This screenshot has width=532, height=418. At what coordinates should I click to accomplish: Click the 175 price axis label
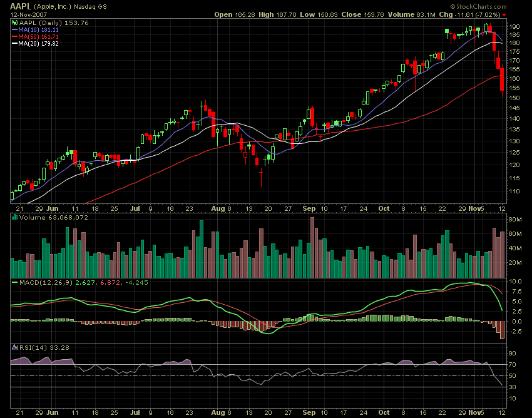(514, 52)
